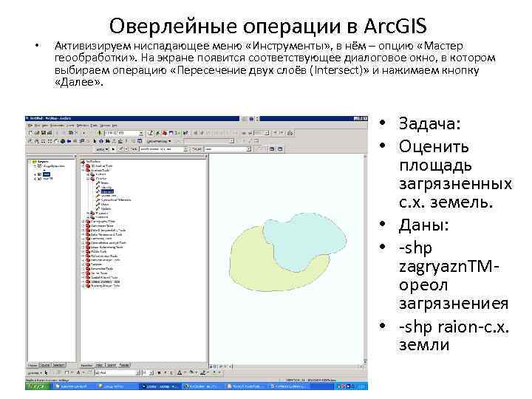Click the Print icon in Standard toolbar

(50, 133)
